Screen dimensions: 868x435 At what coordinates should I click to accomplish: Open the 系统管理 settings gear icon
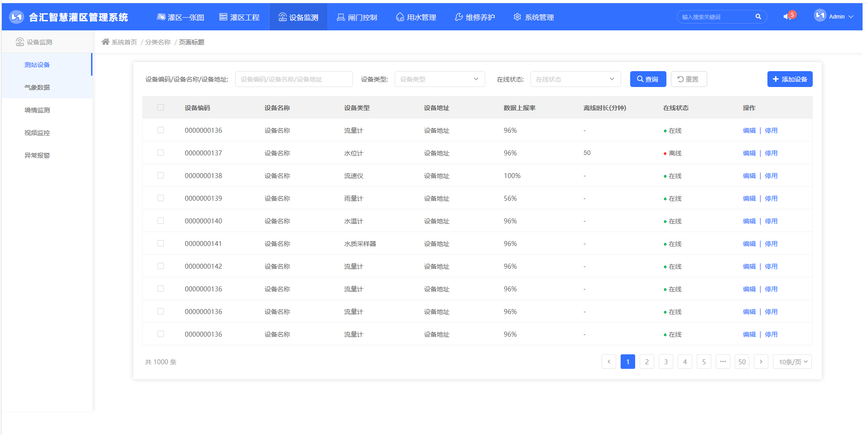[x=516, y=17]
